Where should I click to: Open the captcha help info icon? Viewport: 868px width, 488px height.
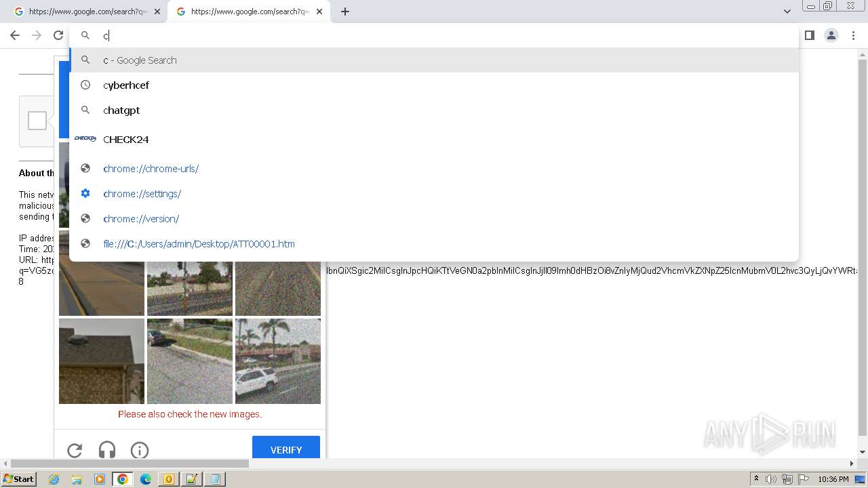tap(140, 450)
